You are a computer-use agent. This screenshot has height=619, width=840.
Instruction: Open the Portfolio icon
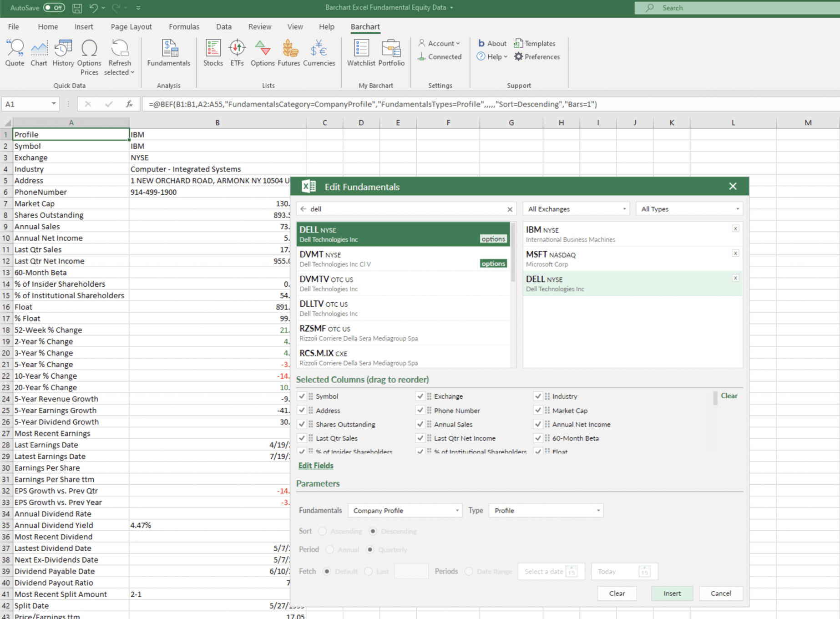pyautogui.click(x=391, y=53)
